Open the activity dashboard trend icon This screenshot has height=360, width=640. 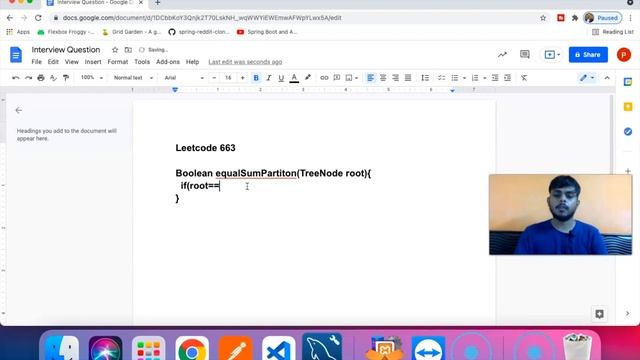[502, 54]
